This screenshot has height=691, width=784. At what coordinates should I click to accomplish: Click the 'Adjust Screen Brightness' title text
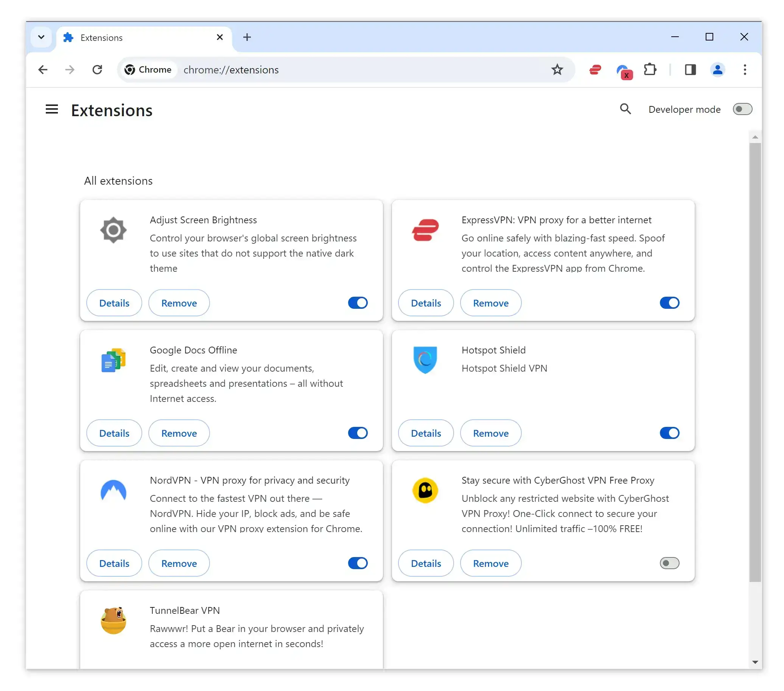click(x=203, y=220)
